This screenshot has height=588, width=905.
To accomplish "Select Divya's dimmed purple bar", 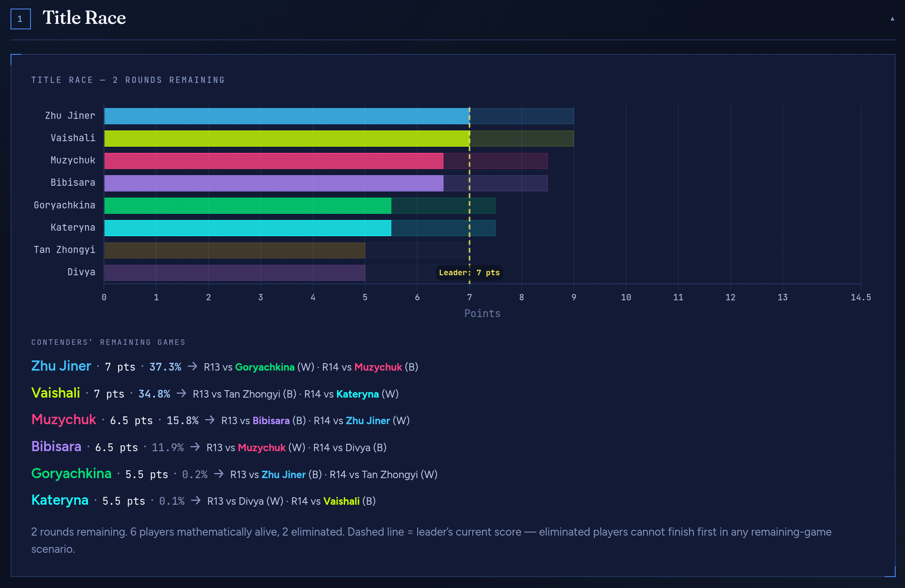I will coord(235,272).
